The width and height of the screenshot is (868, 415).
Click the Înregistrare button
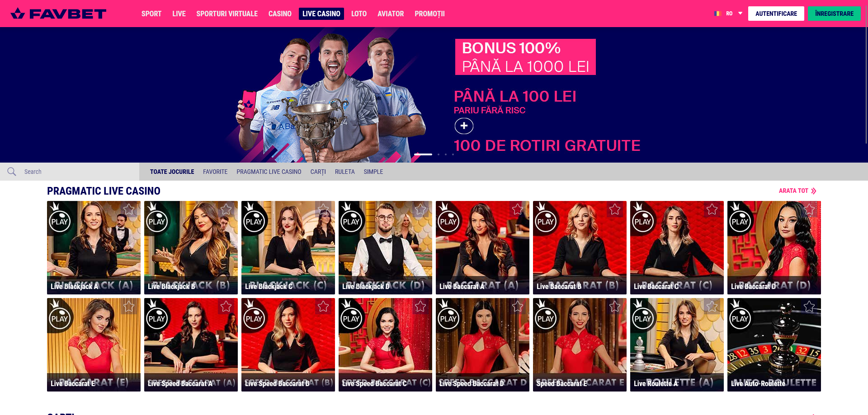834,14
